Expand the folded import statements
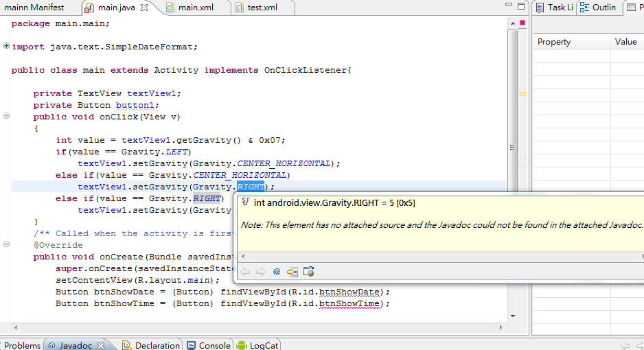This screenshot has height=350, width=644. tap(6, 46)
